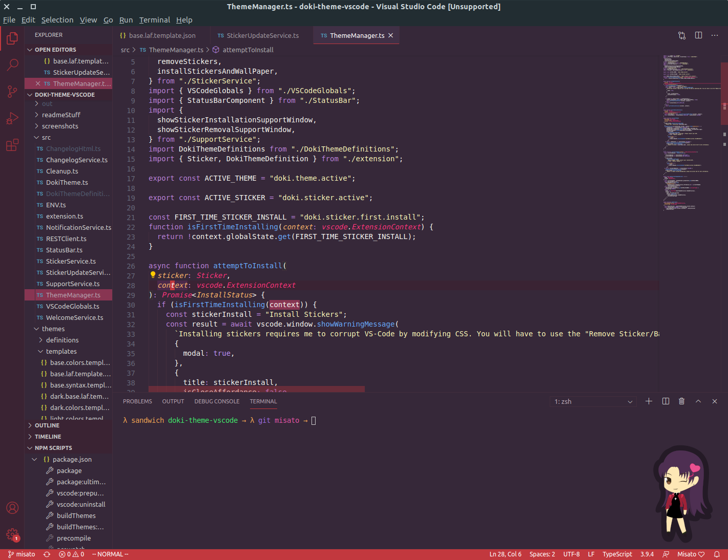Kill the terminal with trash icon

tap(681, 401)
